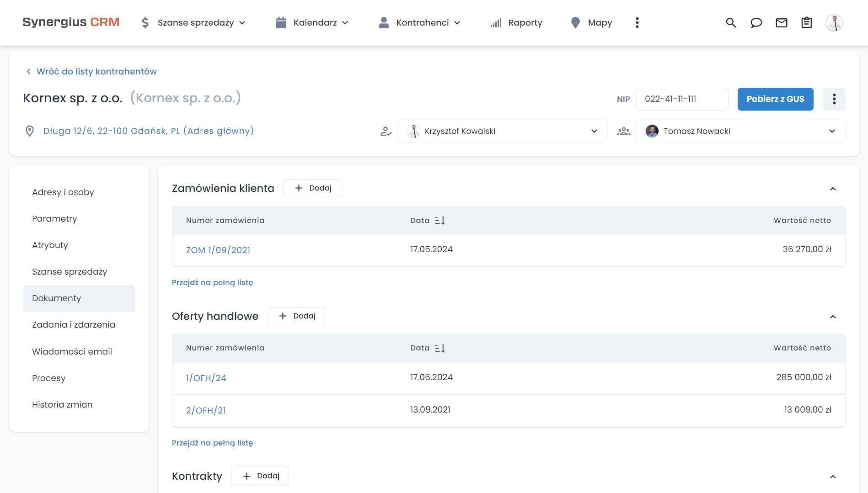Open the order ZOM 1/09/2021 link
This screenshot has height=493, width=868.
point(218,250)
